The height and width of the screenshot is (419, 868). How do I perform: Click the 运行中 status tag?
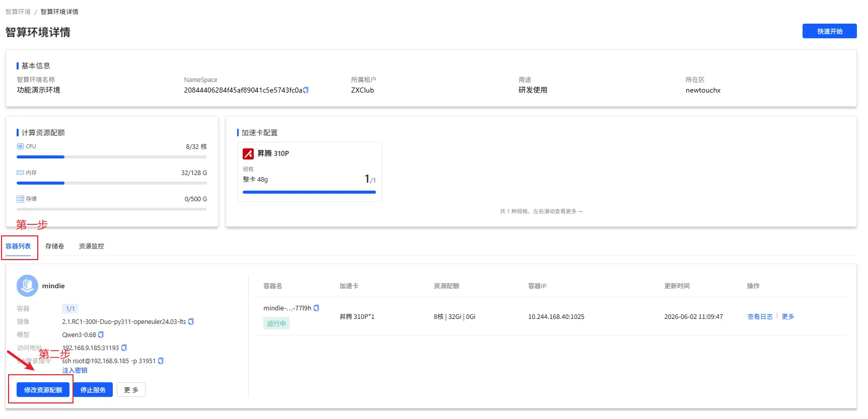276,323
